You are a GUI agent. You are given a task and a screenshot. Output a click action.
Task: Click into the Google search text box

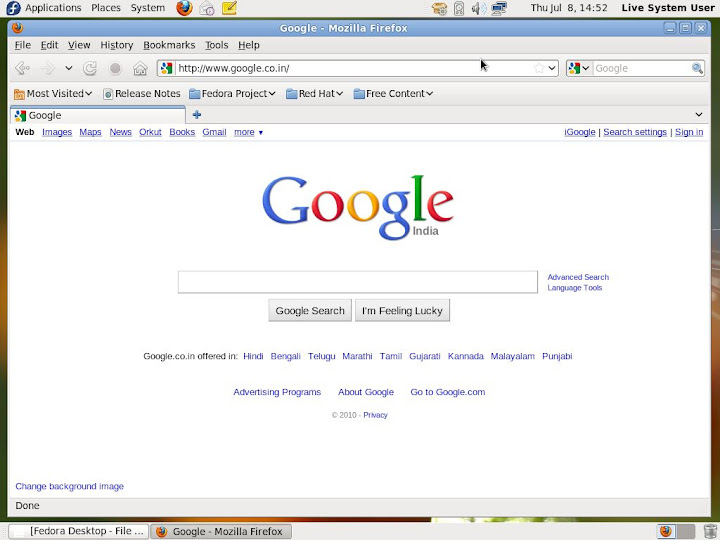click(x=358, y=282)
